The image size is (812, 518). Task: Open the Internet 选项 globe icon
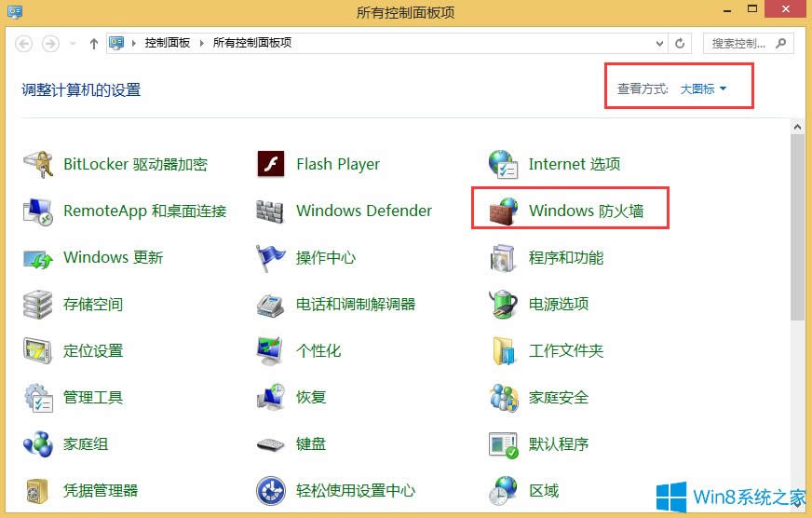(503, 164)
